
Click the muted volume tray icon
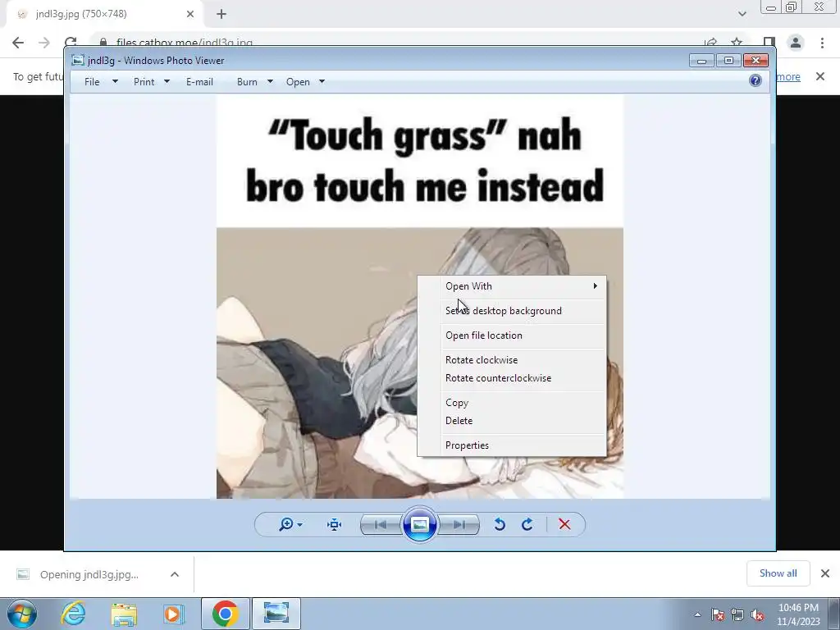[757, 614]
